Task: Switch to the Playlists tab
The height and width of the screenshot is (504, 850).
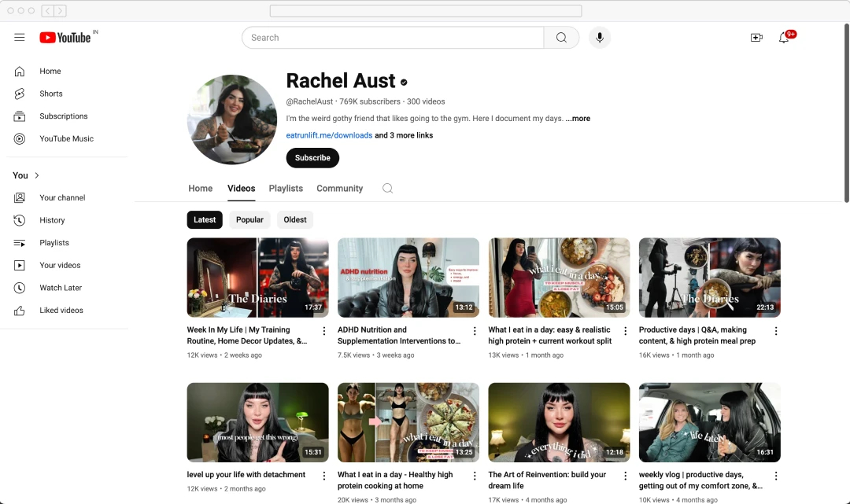Action: coord(286,188)
